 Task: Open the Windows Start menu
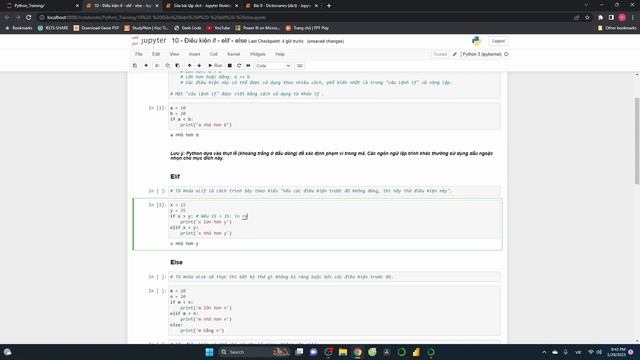coord(209,352)
